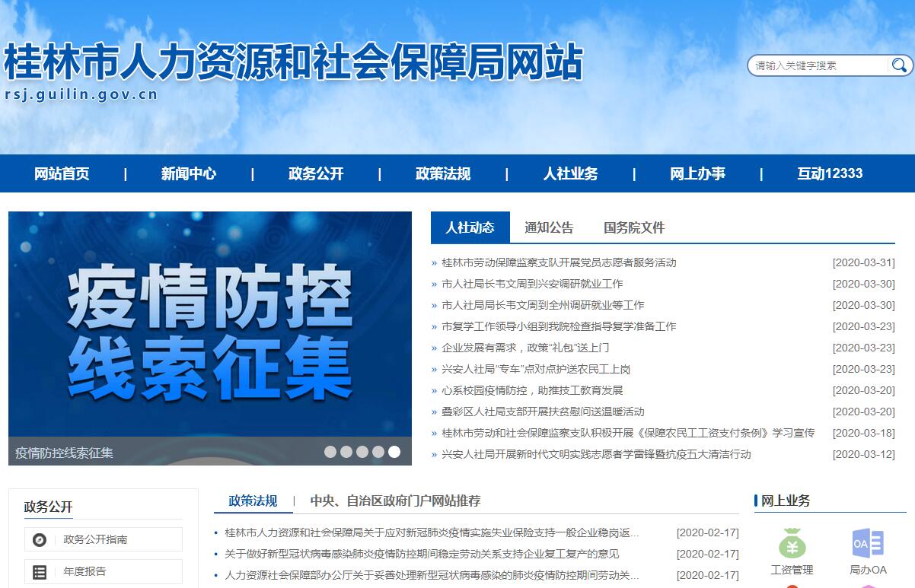The height and width of the screenshot is (588, 915).
Task: Open 互动12333 in the navigation bar
Action: point(830,173)
